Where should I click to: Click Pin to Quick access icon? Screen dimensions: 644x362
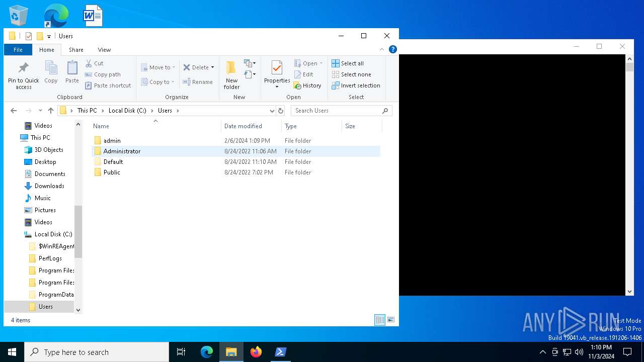point(23,75)
